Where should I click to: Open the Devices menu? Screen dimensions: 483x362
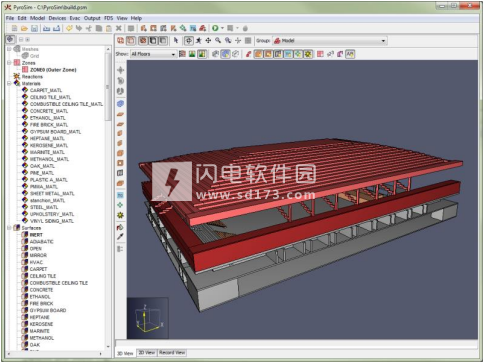(57, 18)
